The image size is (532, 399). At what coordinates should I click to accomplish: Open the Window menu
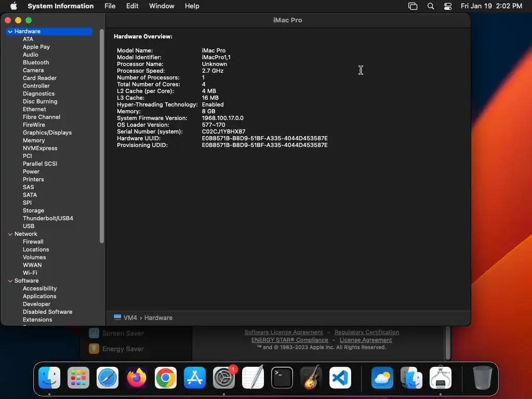click(162, 6)
